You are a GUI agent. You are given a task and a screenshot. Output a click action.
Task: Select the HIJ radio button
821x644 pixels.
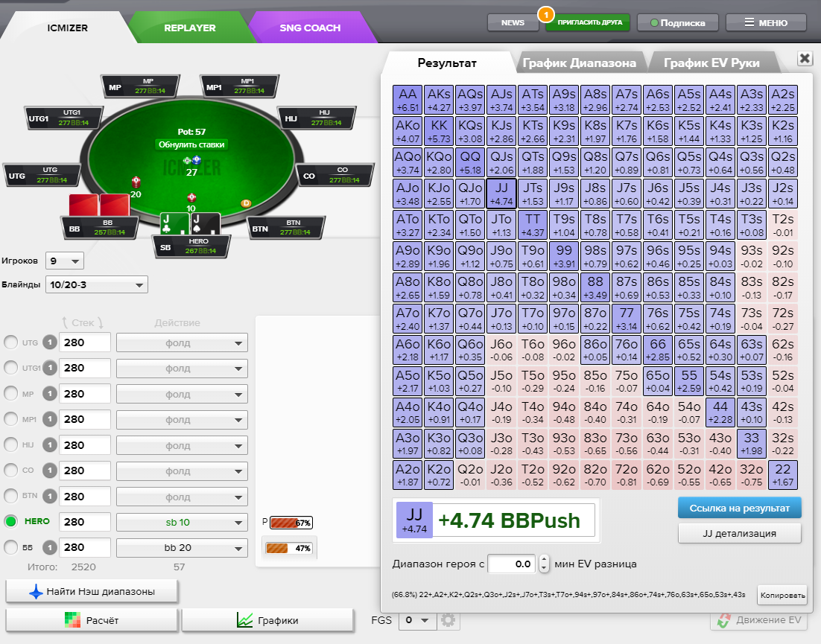[x=10, y=445]
